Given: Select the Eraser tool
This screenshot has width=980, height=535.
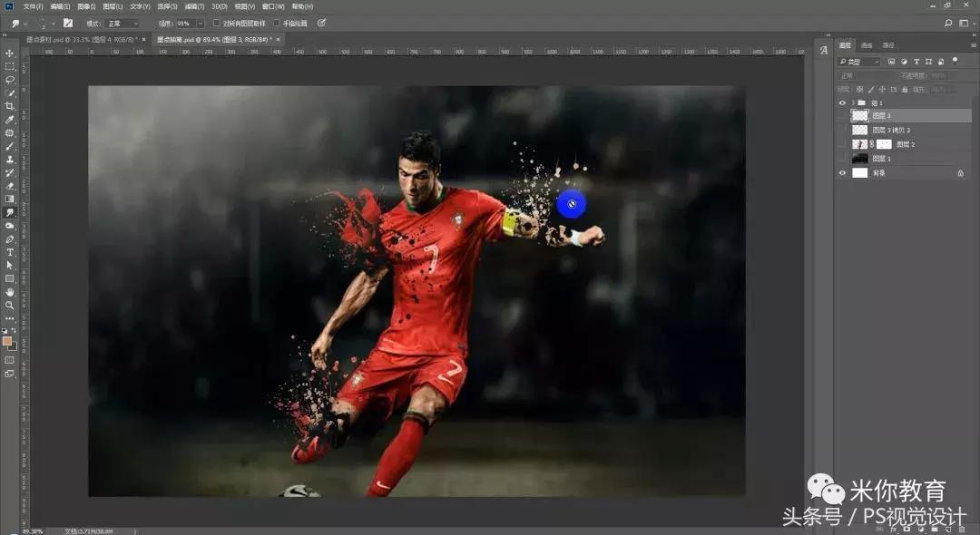Looking at the screenshot, I should tap(9, 186).
